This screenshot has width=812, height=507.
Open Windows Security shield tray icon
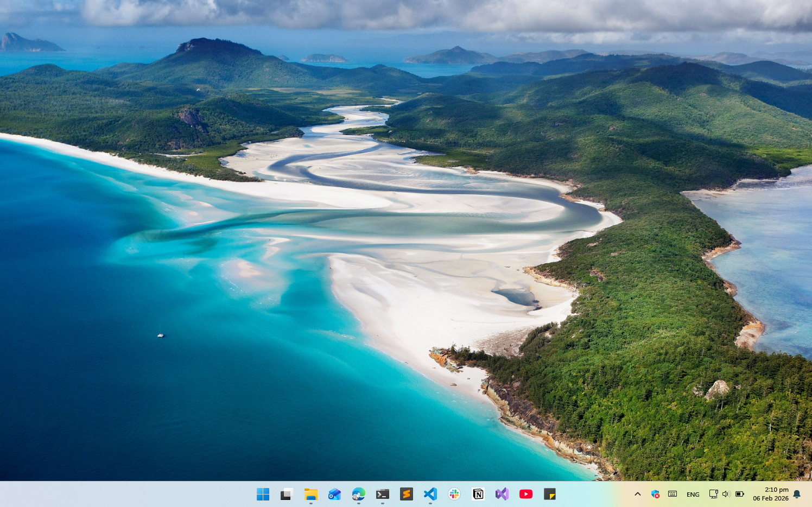coord(655,494)
